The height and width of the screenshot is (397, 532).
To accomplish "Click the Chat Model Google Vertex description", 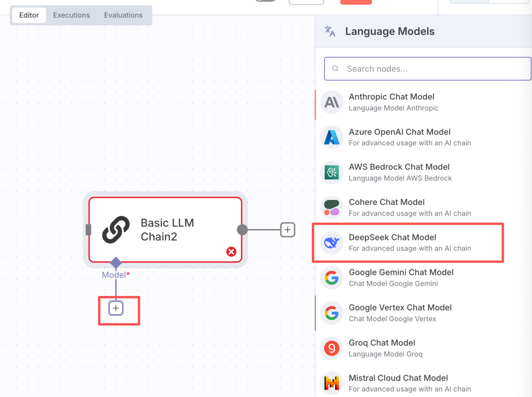I will [x=393, y=319].
